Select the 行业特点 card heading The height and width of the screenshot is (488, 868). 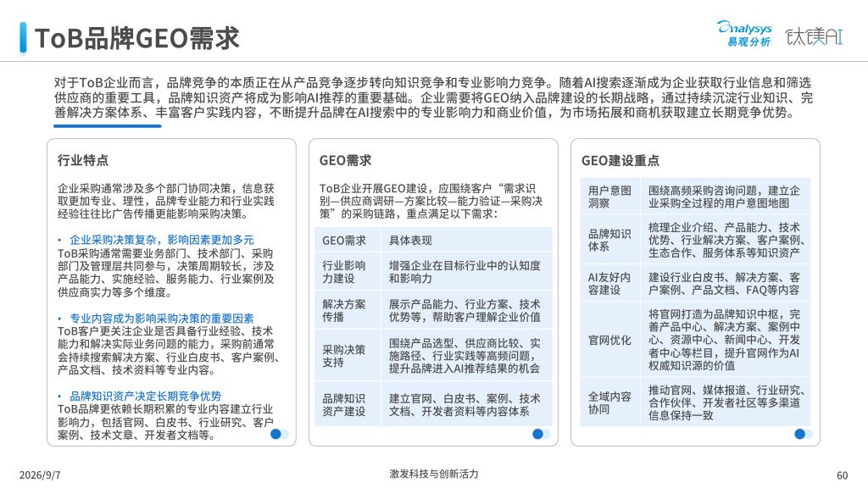pyautogui.click(x=83, y=160)
